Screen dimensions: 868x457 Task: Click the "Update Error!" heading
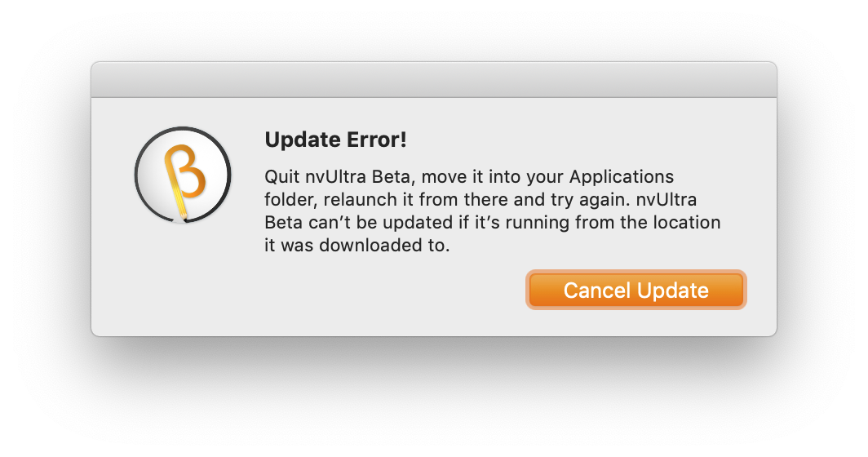pos(335,140)
